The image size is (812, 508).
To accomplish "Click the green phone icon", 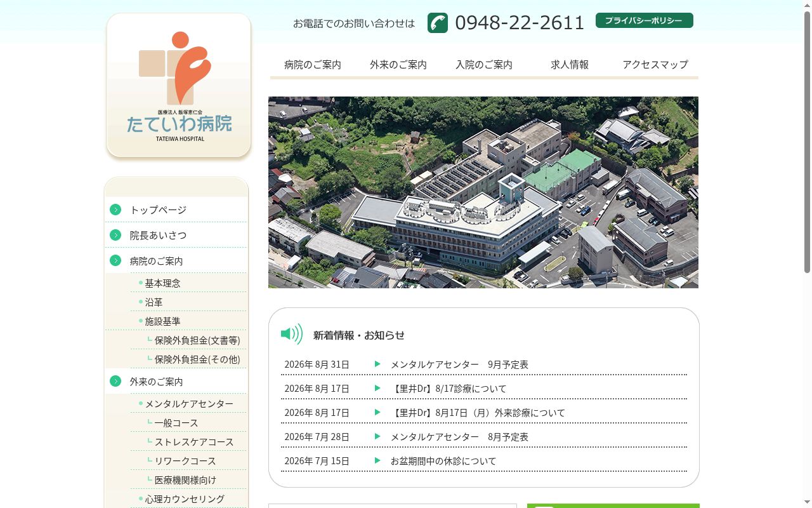I will click(x=438, y=23).
